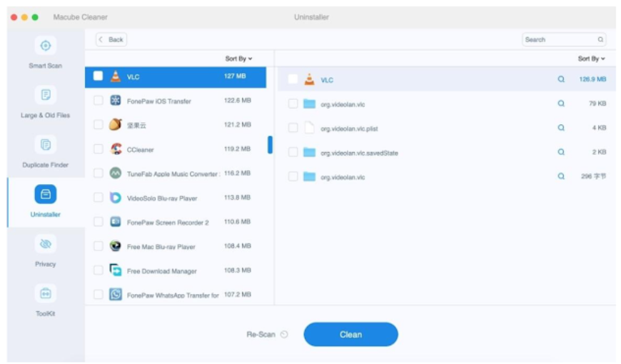
Task: Click the FonePaw WhatsApp Transfer icon
Action: click(x=115, y=294)
